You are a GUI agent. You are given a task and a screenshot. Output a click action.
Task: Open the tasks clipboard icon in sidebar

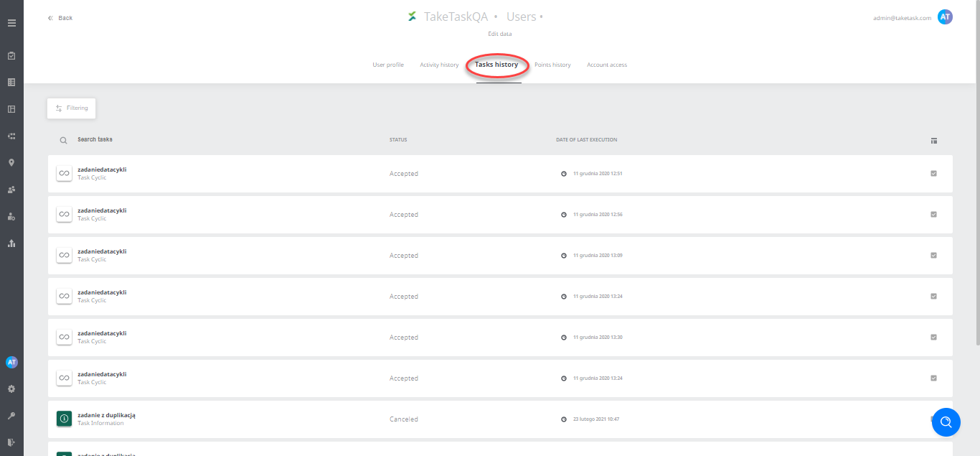pyautogui.click(x=11, y=56)
